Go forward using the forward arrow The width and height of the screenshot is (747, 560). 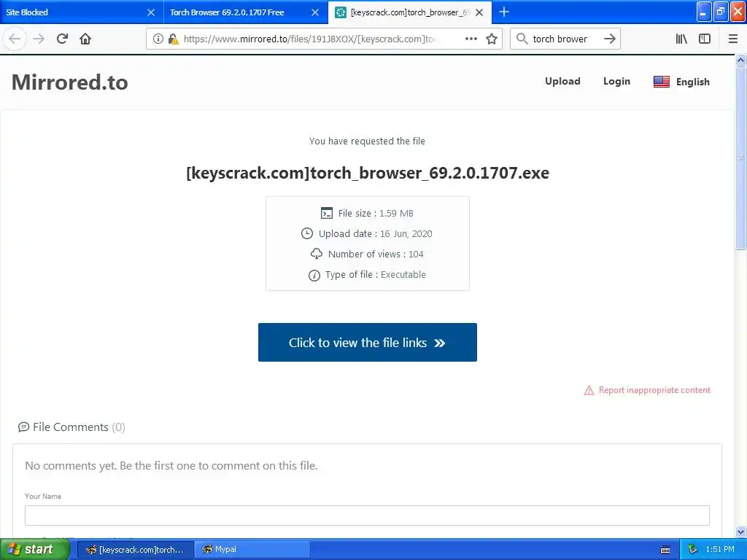pos(39,39)
